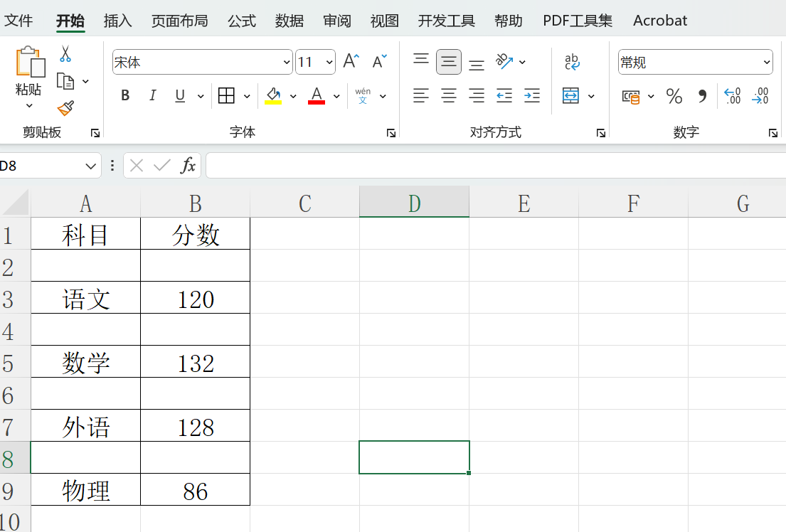Viewport: 786px width, 532px height.
Task: Toggle Bold formatting
Action: click(x=125, y=96)
